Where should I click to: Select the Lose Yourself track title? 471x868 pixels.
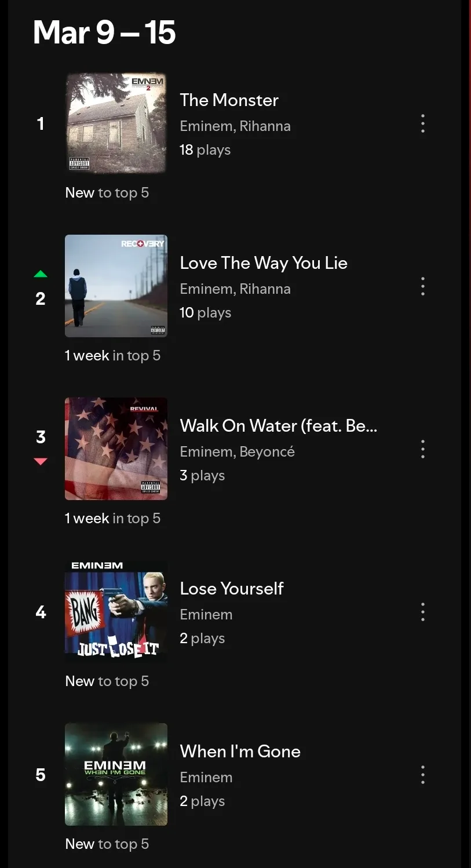[x=232, y=589]
